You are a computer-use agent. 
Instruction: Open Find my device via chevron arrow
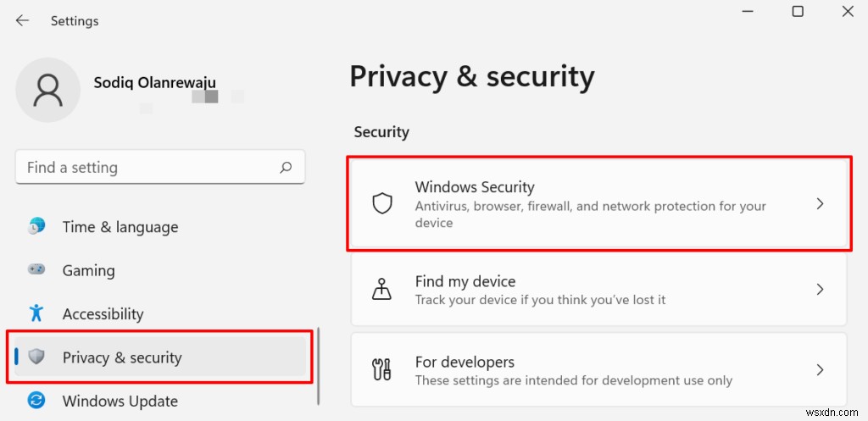click(820, 290)
